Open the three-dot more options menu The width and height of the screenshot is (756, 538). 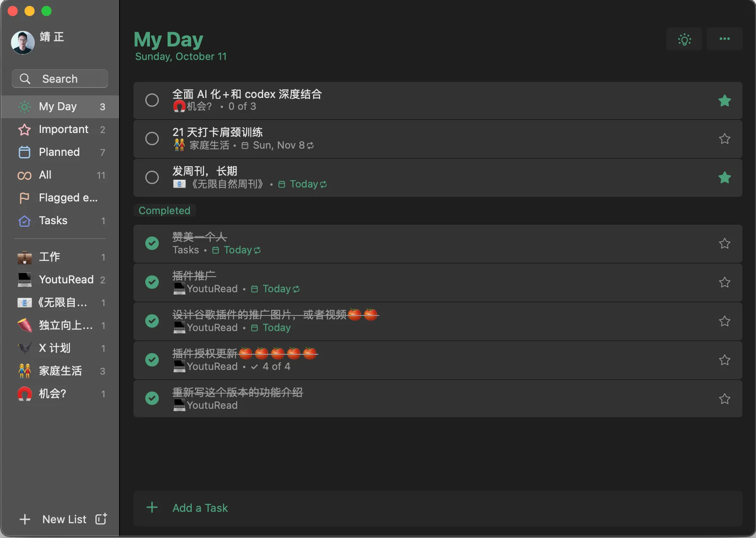pyautogui.click(x=725, y=39)
